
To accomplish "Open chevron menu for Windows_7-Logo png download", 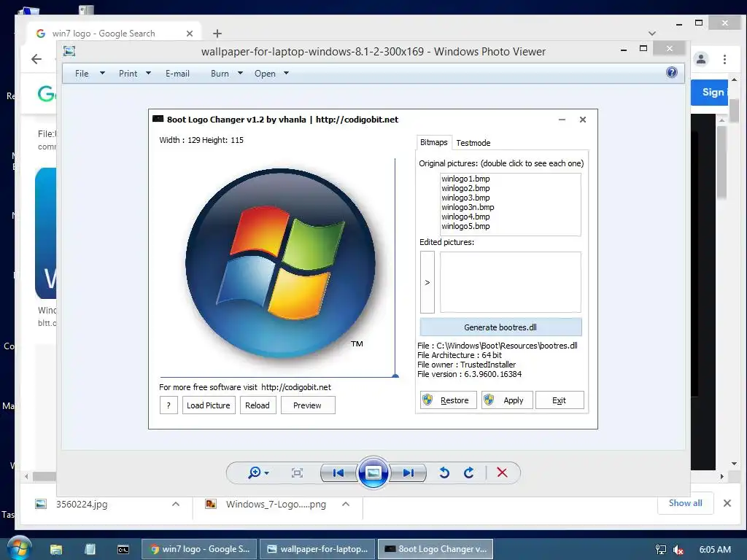I will coord(346,505).
